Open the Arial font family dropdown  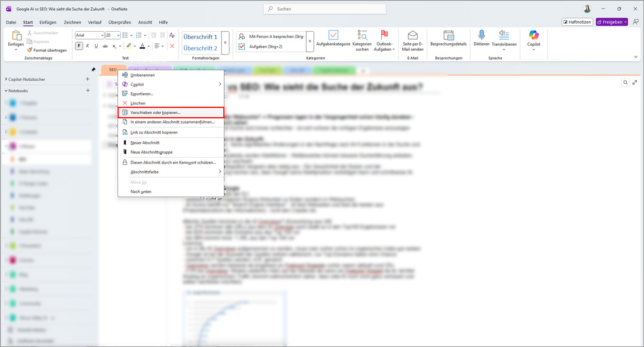pyautogui.click(x=89, y=35)
